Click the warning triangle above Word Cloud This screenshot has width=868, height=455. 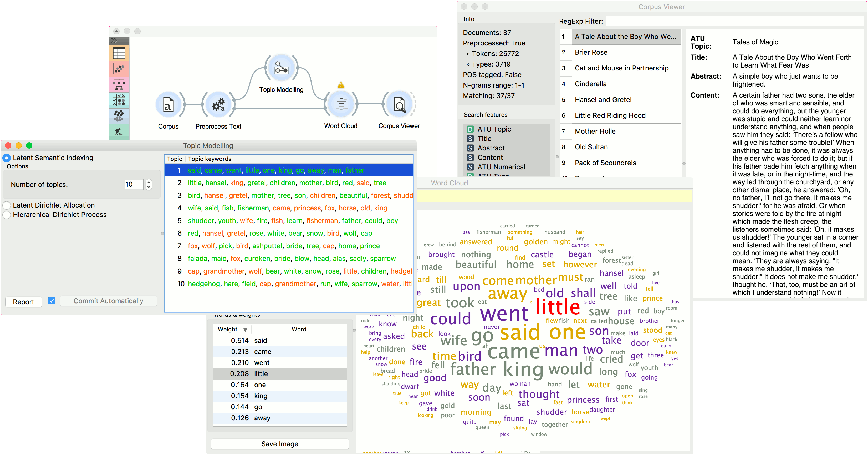[341, 85]
